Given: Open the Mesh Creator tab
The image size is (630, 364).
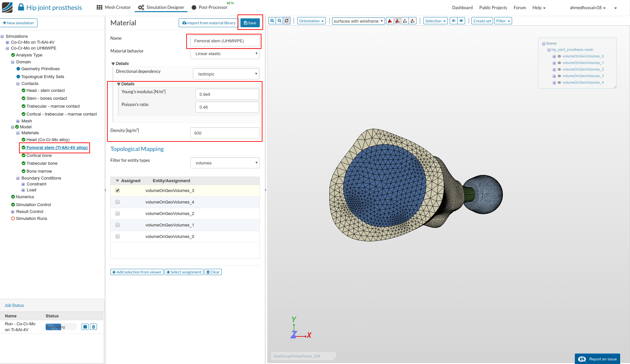Looking at the screenshot, I should 114,8.
